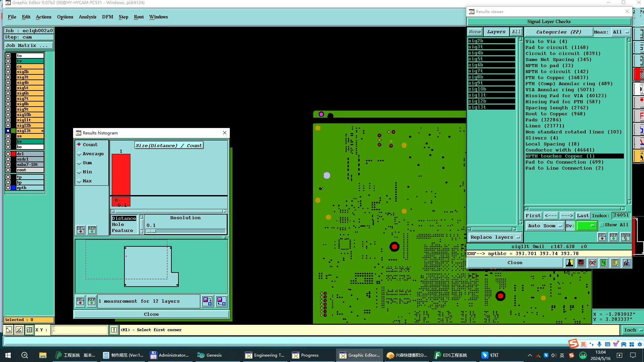
Task: Open the yellow notes report icon
Action: tap(615, 263)
